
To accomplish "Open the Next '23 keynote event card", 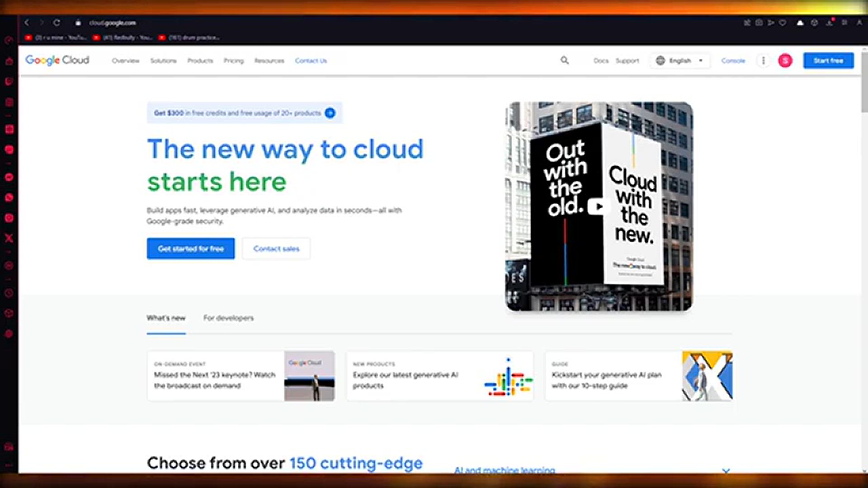I will pos(241,376).
